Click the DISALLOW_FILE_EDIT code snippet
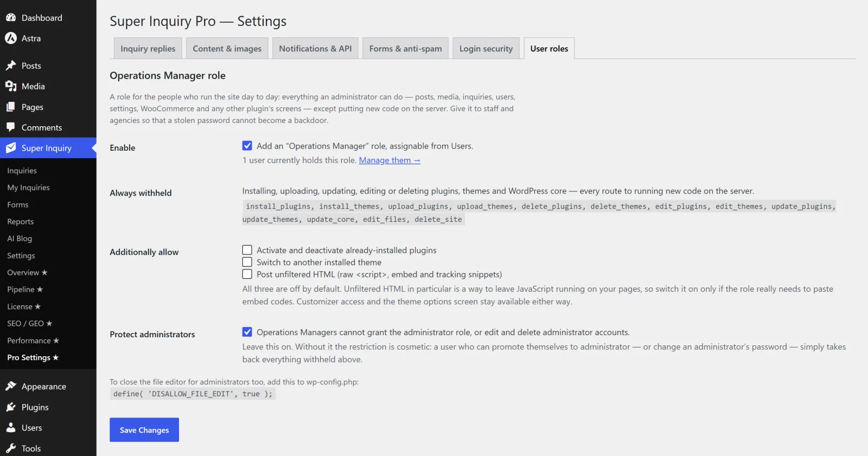This screenshot has width=868, height=456. (x=193, y=394)
